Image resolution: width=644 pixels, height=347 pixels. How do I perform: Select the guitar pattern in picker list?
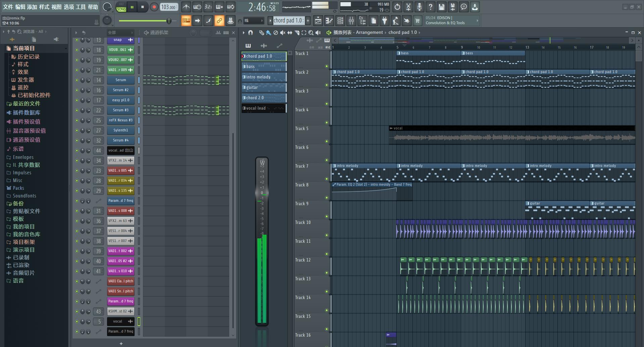(x=264, y=88)
